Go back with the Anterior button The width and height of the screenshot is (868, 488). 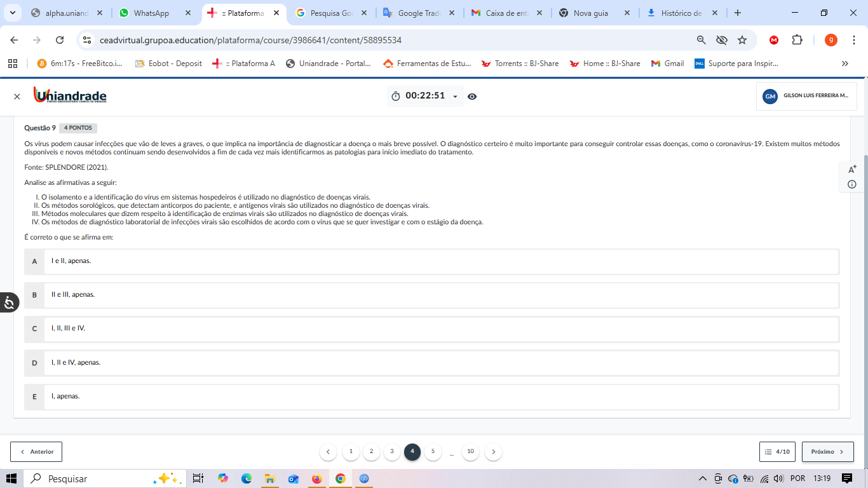pos(36,452)
